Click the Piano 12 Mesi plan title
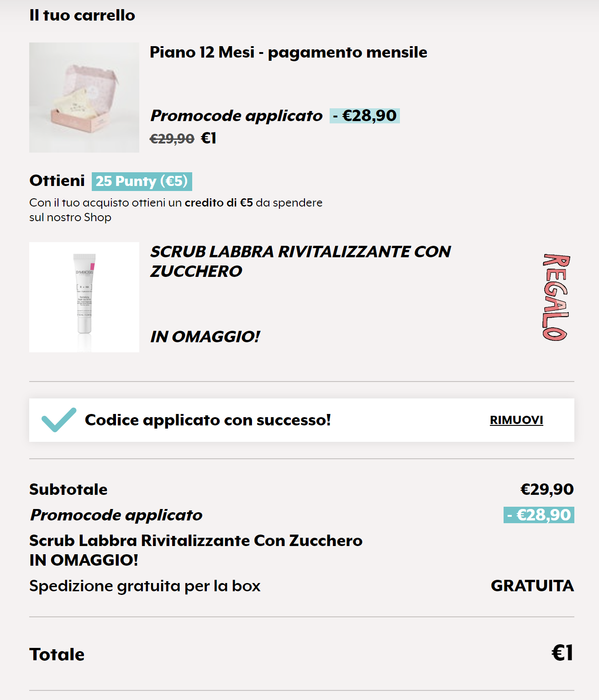 click(x=288, y=52)
